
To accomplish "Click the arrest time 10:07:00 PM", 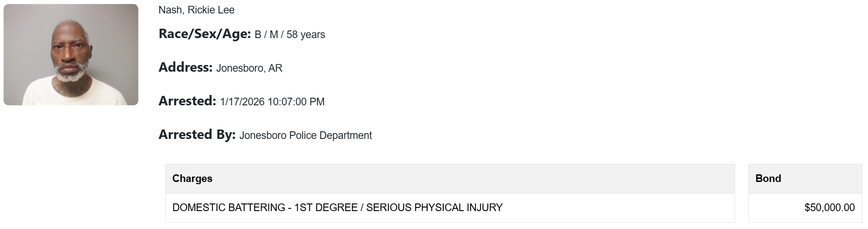I will pyautogui.click(x=296, y=102).
